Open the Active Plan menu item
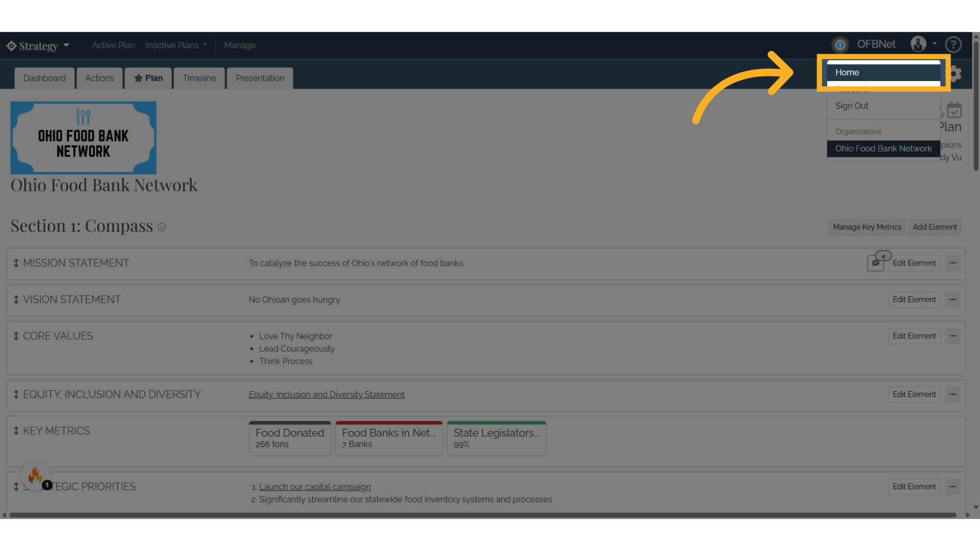Image resolution: width=980 pixels, height=551 pixels. pyautogui.click(x=113, y=45)
